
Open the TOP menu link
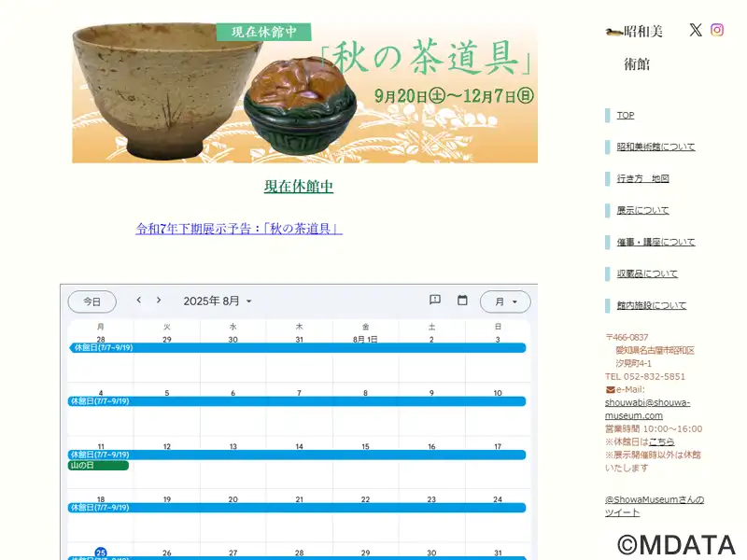(625, 115)
